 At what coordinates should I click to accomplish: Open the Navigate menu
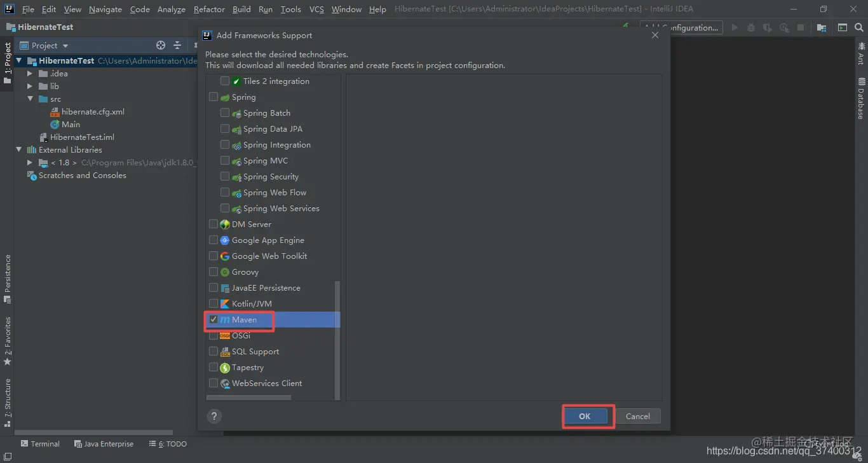[x=105, y=9]
